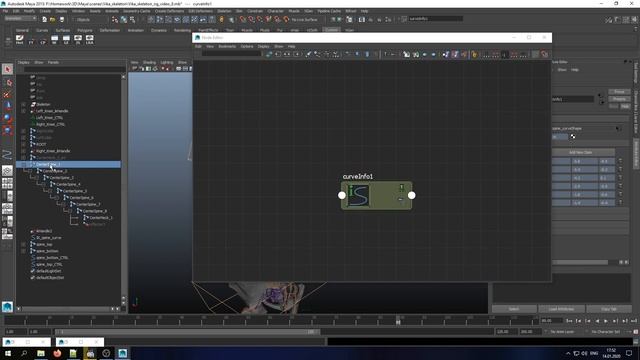Image resolution: width=640 pixels, height=360 pixels.
Task: Go to start of playback range
Action: 569,321
